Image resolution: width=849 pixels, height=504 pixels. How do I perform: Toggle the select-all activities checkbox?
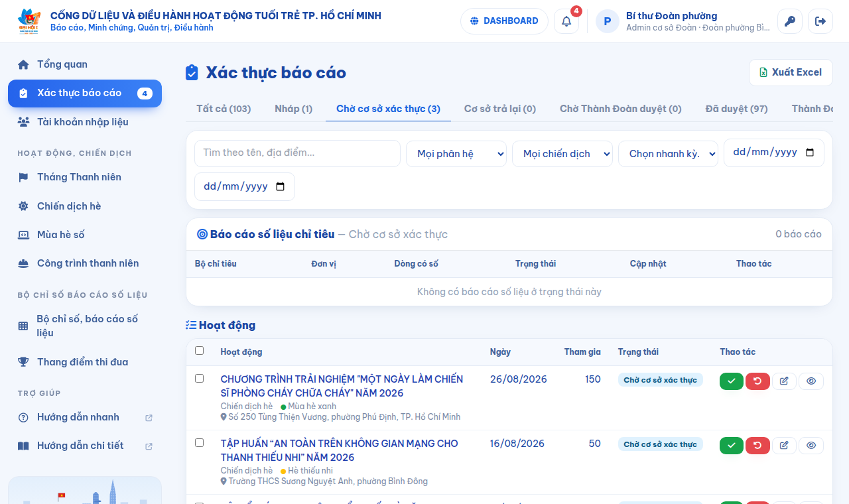199,351
